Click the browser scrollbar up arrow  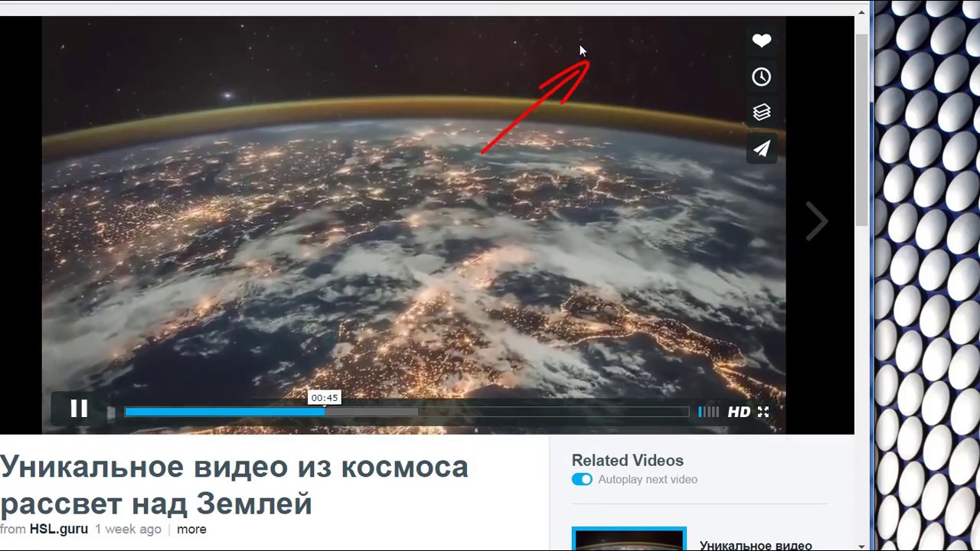861,11
